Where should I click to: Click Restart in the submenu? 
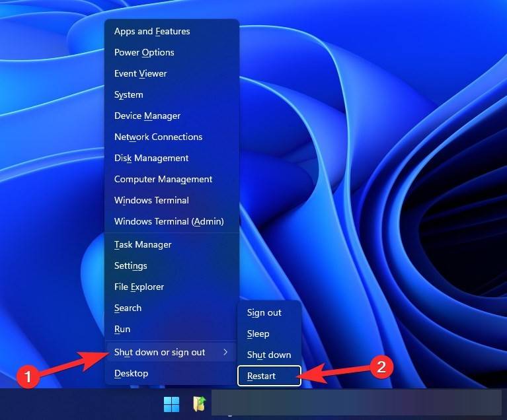(x=269, y=376)
